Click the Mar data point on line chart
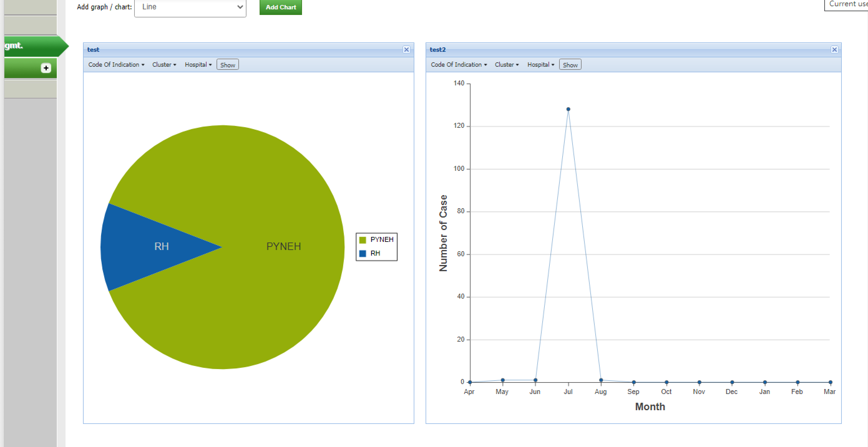Image resolution: width=868 pixels, height=447 pixels. 830,382
